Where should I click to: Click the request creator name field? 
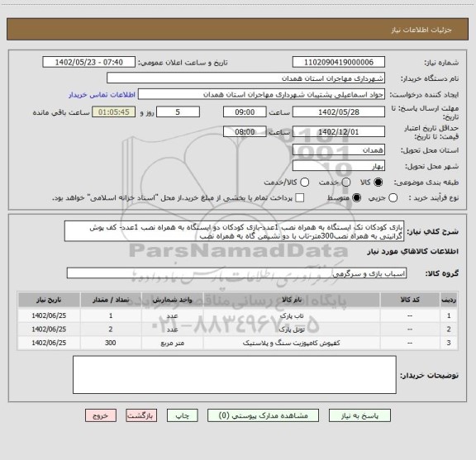tap(261, 94)
